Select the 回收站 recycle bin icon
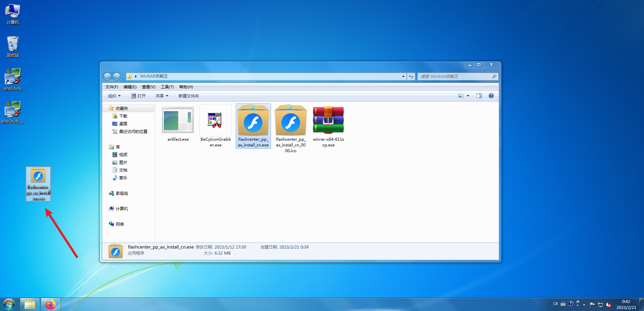The height and width of the screenshot is (311, 644). pyautogui.click(x=13, y=47)
